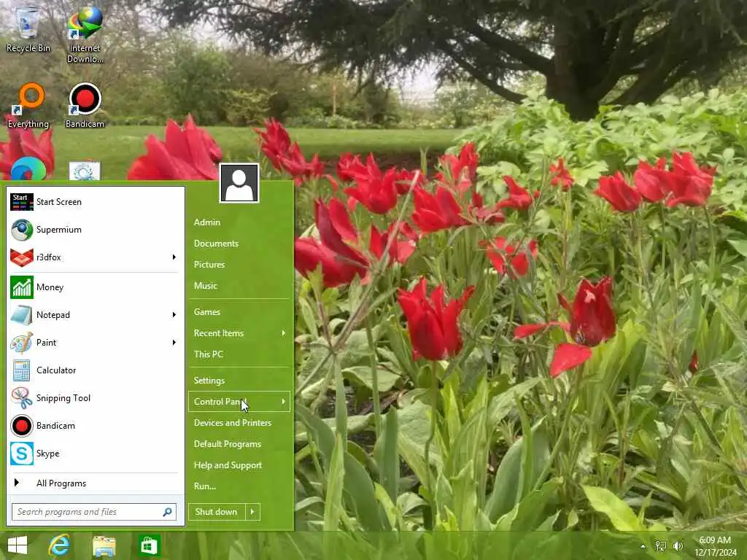The height and width of the screenshot is (560, 747).
Task: Expand the Recent Items submenu arrow
Action: point(284,332)
